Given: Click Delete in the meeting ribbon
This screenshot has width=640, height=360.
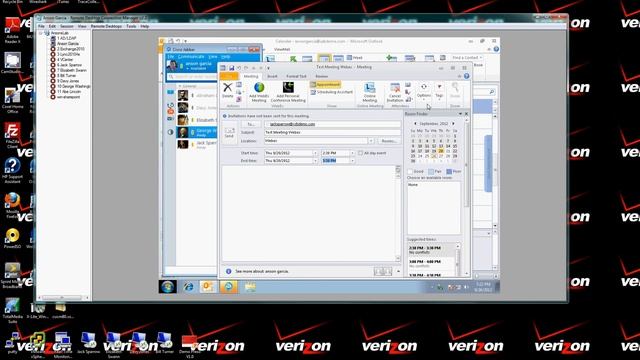Looking at the screenshot, I should (x=228, y=90).
